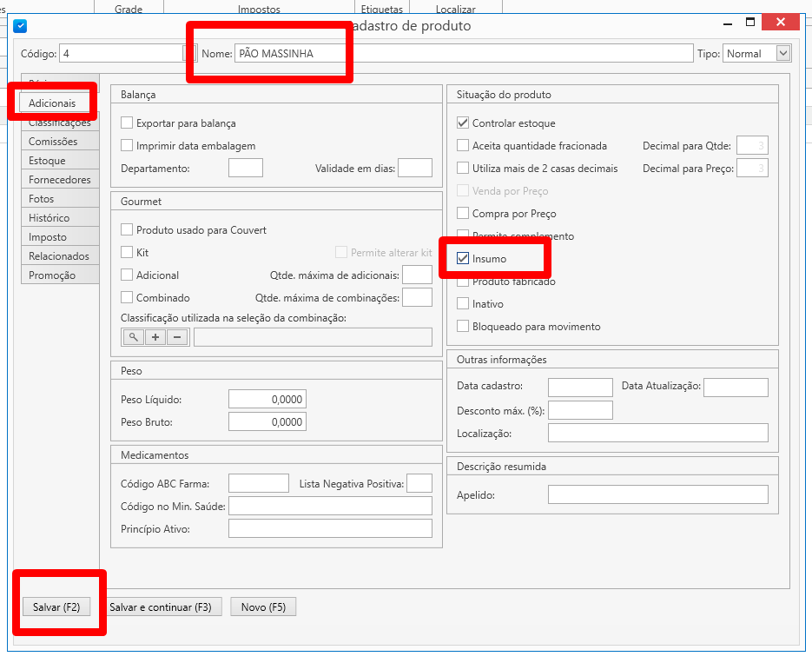
Task: Open the Fornecedores tab
Action: tap(59, 180)
